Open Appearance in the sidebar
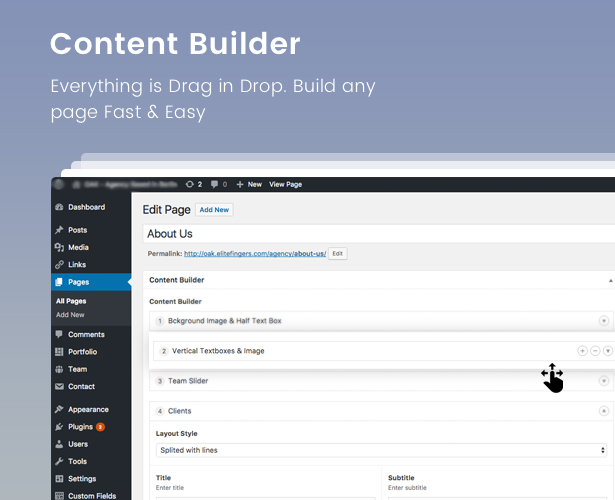Screen dimensions: 615x500 [88, 409]
